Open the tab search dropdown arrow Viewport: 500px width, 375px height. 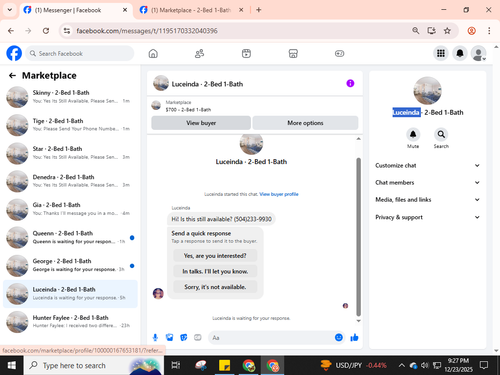pyautogui.click(x=10, y=10)
